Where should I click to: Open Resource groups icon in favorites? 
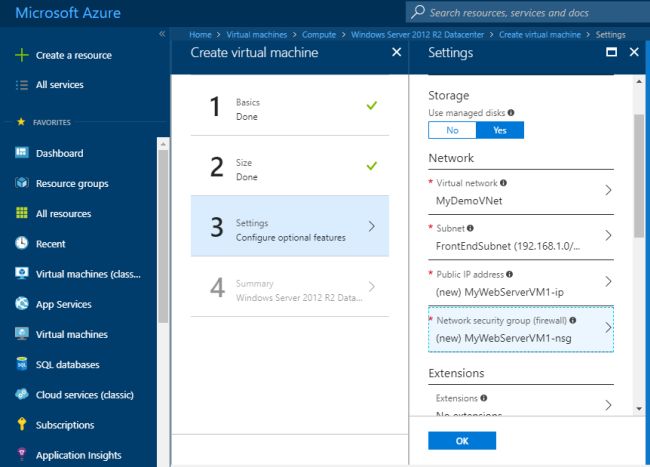(x=21, y=183)
